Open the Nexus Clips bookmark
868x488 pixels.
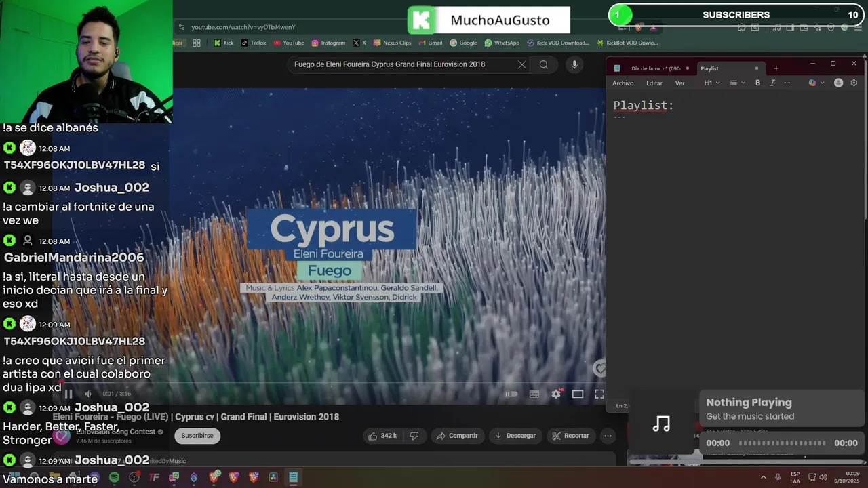coord(392,43)
